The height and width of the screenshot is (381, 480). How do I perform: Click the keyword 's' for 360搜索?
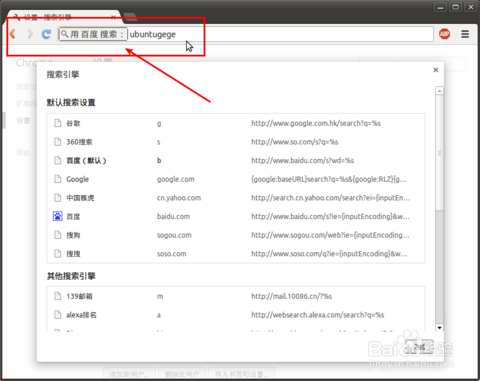(159, 142)
